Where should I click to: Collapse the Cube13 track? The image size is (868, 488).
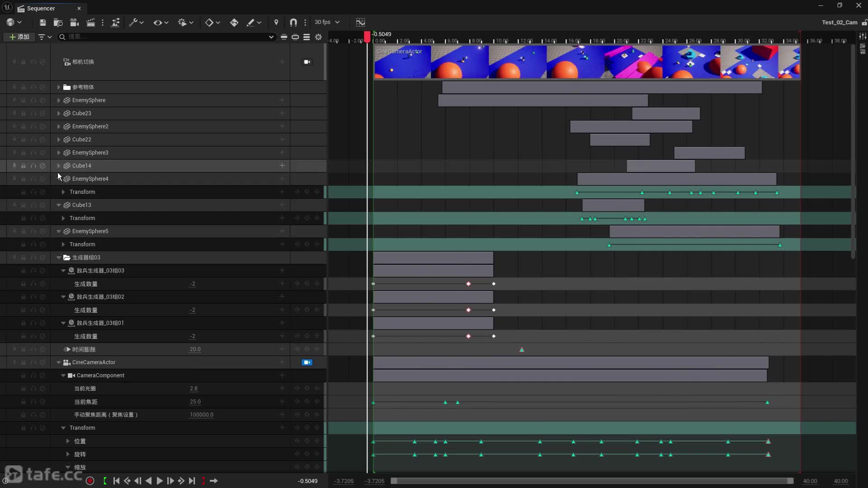coord(59,205)
